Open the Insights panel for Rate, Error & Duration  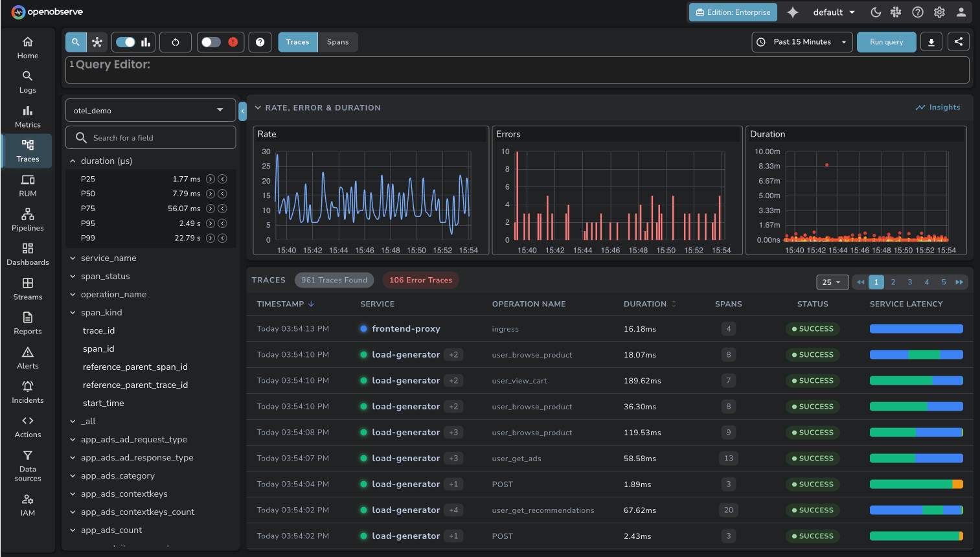tap(937, 107)
